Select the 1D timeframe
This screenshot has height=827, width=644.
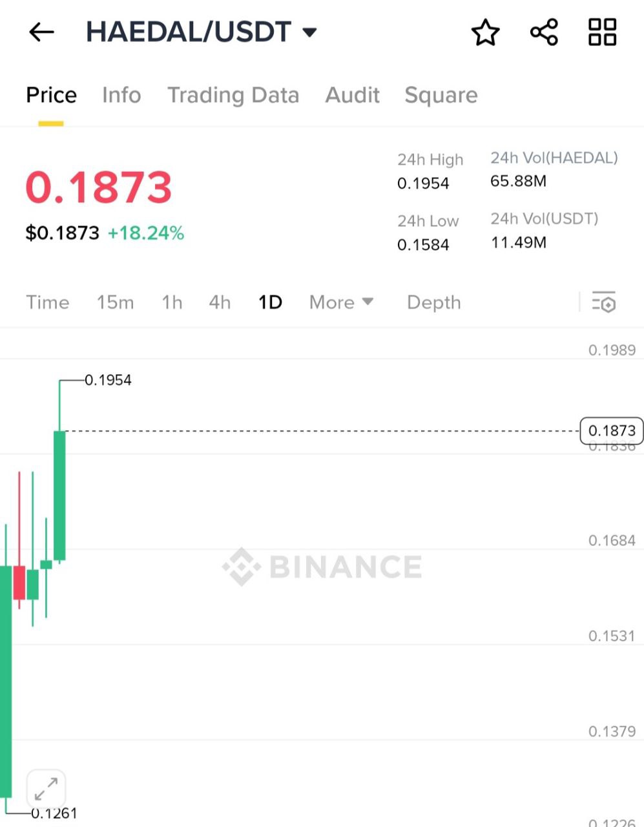270,302
